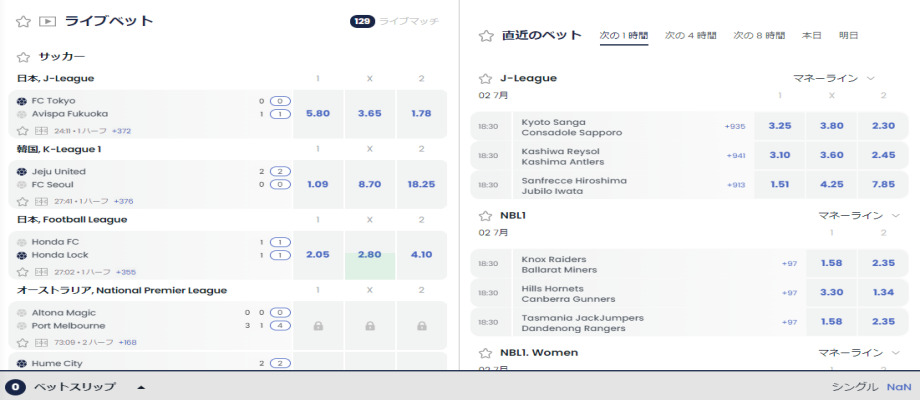
Task: Open +935 markets for Kyoto Sanga
Action: tap(735, 126)
